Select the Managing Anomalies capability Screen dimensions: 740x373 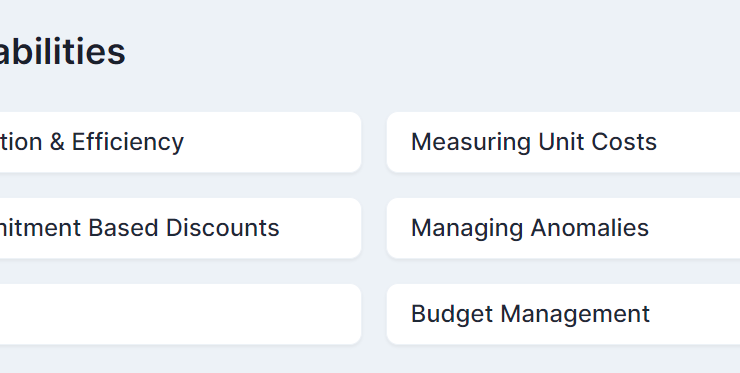point(563,228)
